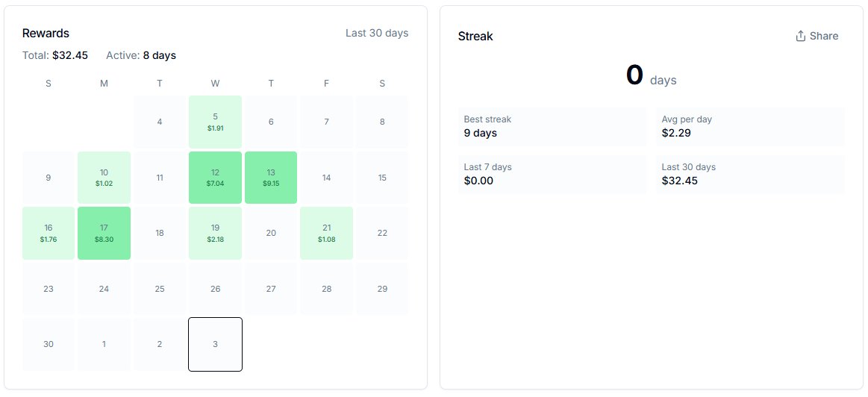The height and width of the screenshot is (397, 868).
Task: Select empty day 4 in calendar
Action: 160,122
